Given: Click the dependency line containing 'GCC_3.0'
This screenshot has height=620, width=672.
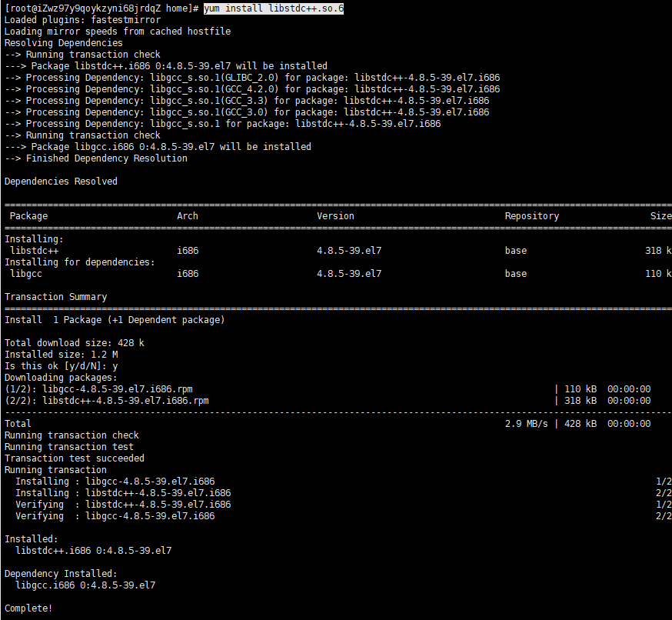Looking at the screenshot, I should [x=247, y=112].
